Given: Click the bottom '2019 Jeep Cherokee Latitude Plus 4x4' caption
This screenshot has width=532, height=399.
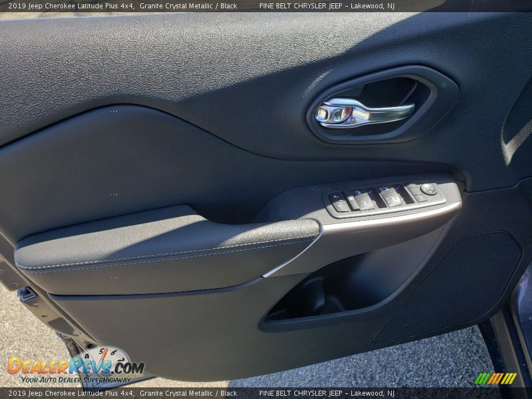Looking at the screenshot, I should (x=71, y=393).
